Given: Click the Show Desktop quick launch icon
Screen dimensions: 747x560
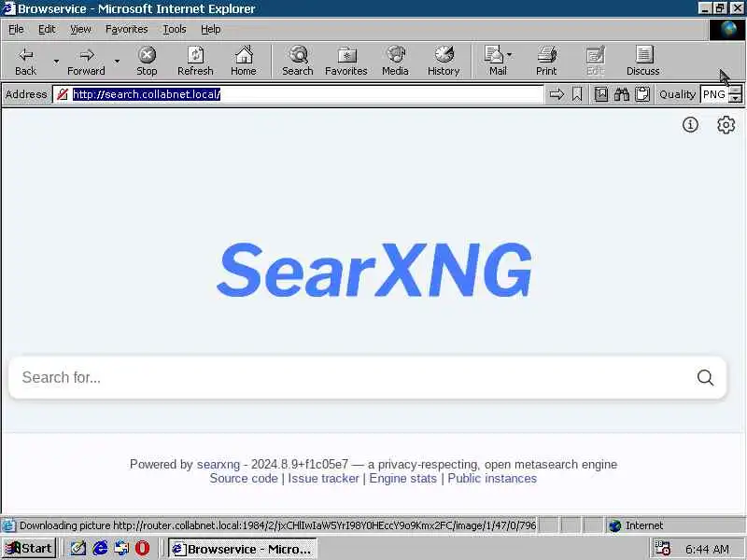Looking at the screenshot, I should [x=78, y=549].
